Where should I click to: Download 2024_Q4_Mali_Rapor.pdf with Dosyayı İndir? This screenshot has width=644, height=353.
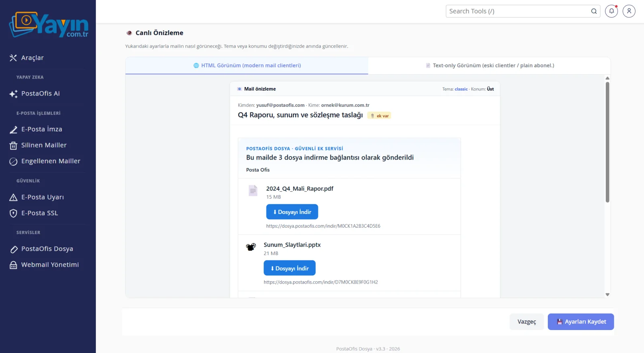tap(292, 212)
